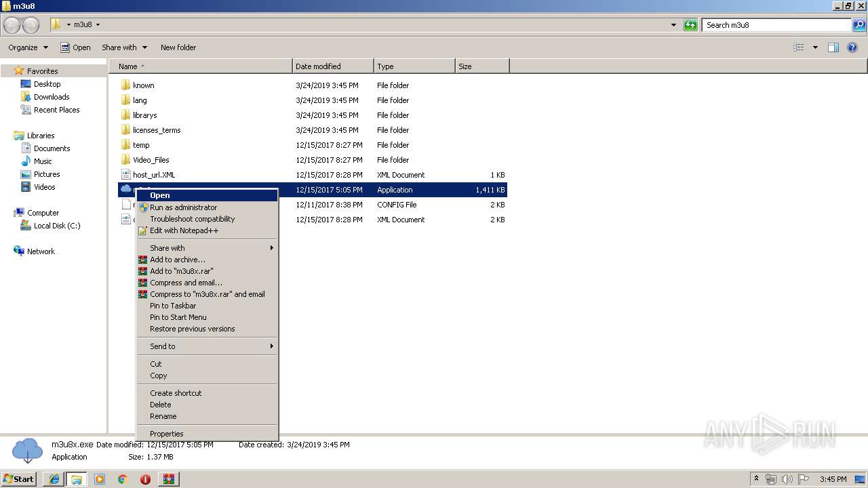Open the Help question mark icon
The height and width of the screenshot is (488, 868).
pyautogui.click(x=853, y=47)
